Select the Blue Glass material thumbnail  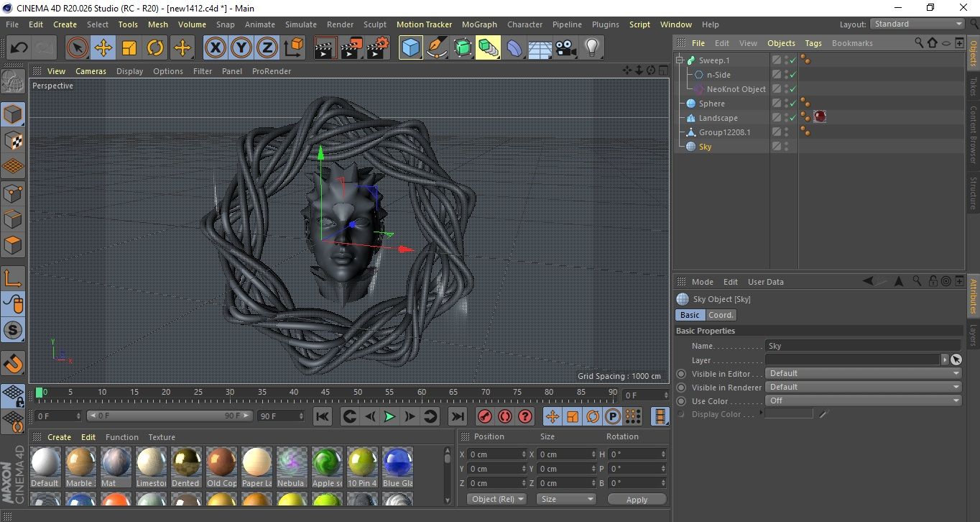tap(397, 462)
